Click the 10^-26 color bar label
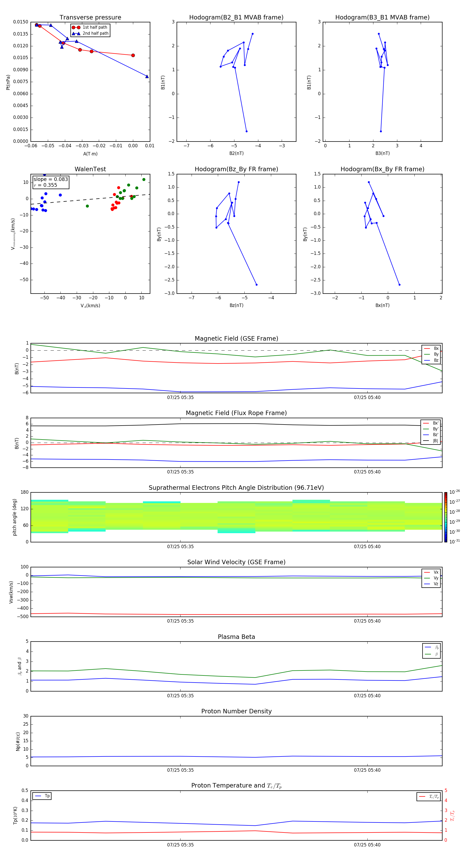 [x=455, y=492]
